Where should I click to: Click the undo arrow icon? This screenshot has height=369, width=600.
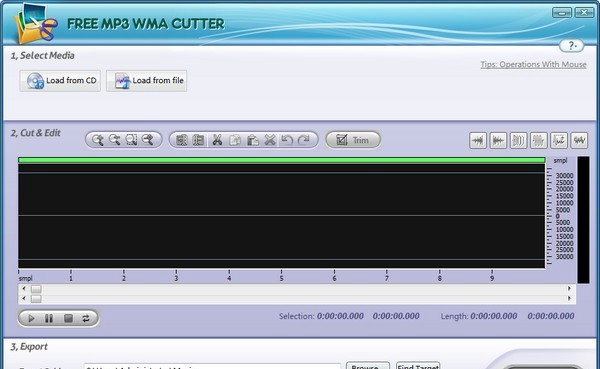click(x=287, y=140)
